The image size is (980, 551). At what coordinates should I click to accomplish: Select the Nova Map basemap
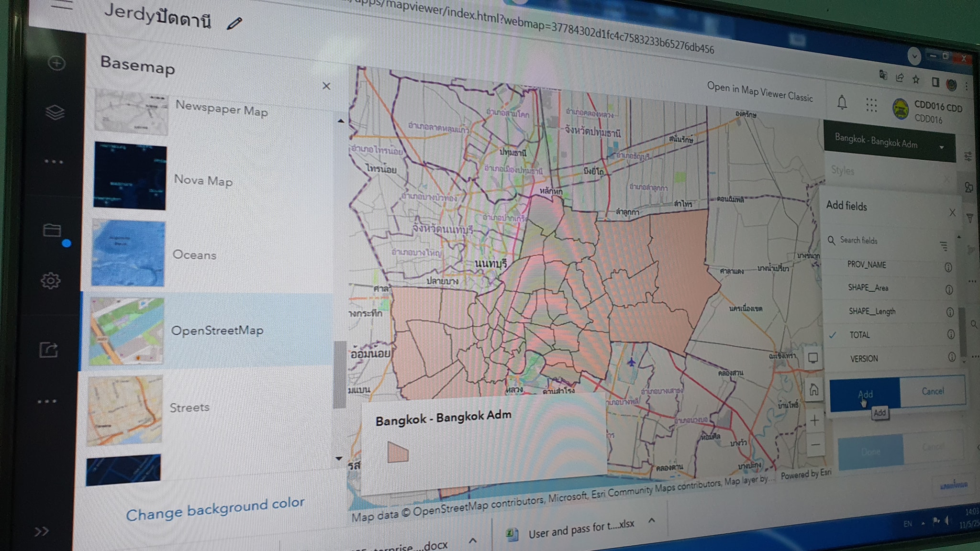[x=203, y=180]
